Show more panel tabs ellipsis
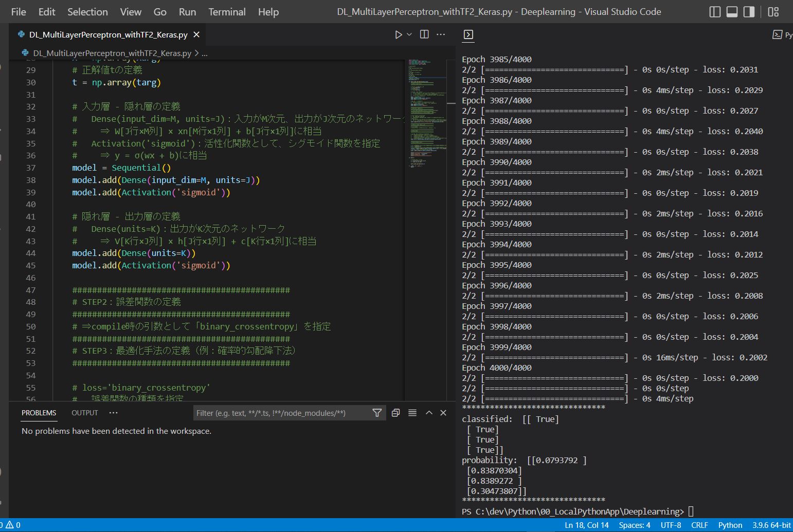This screenshot has height=532, width=793. [114, 413]
